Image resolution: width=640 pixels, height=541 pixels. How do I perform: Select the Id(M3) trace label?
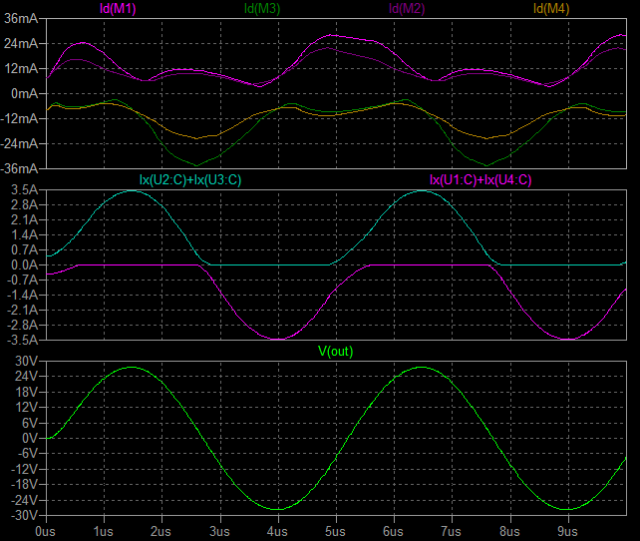[x=263, y=8]
